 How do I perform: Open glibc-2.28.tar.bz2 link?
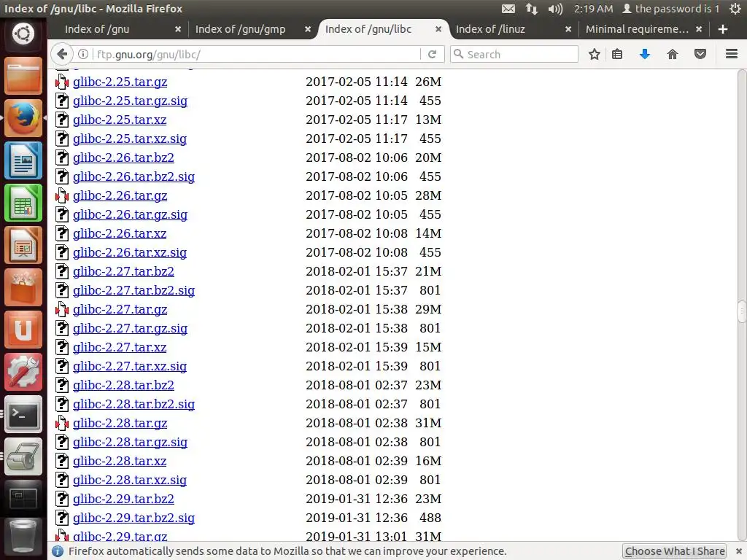click(x=123, y=385)
